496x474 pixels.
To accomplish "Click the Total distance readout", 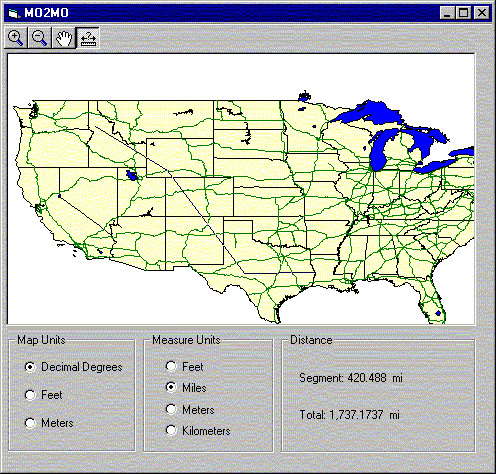I will [x=349, y=415].
